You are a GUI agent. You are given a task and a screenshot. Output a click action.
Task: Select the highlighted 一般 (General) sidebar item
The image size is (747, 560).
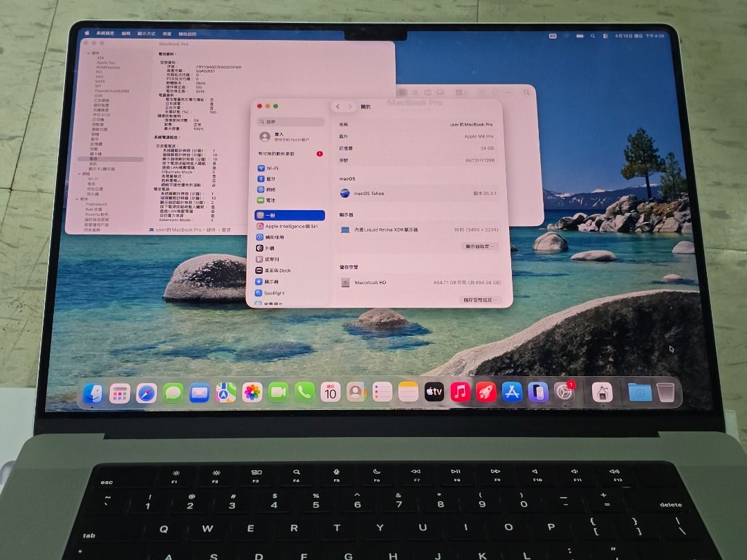pos(290,215)
